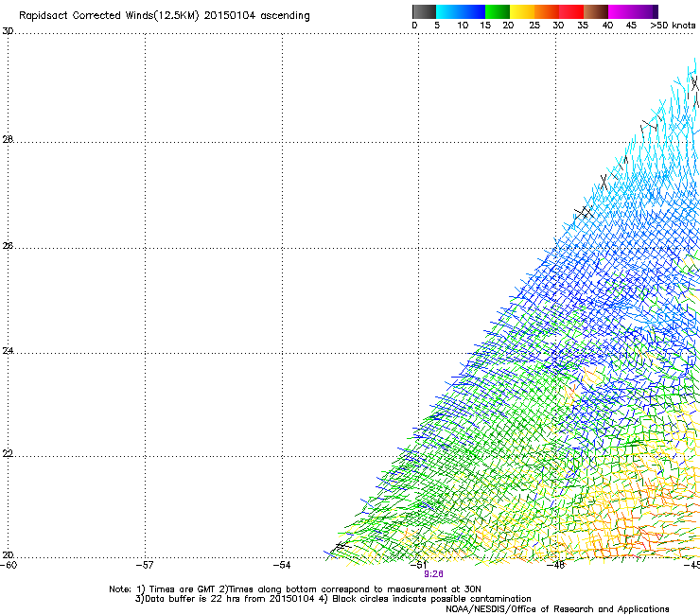Click the '>50 knots' legend label
Screen dimensions: 700x615
coord(673,26)
